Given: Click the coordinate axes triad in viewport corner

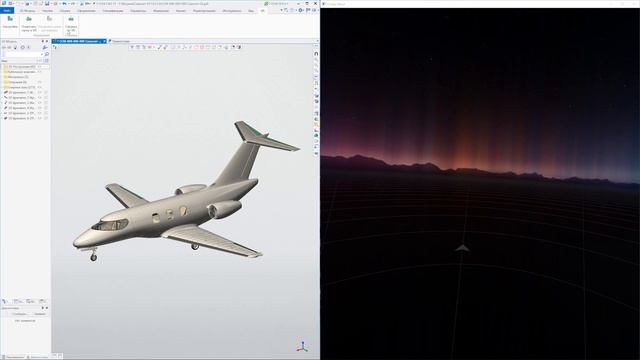Looking at the screenshot, I should tap(302, 346).
